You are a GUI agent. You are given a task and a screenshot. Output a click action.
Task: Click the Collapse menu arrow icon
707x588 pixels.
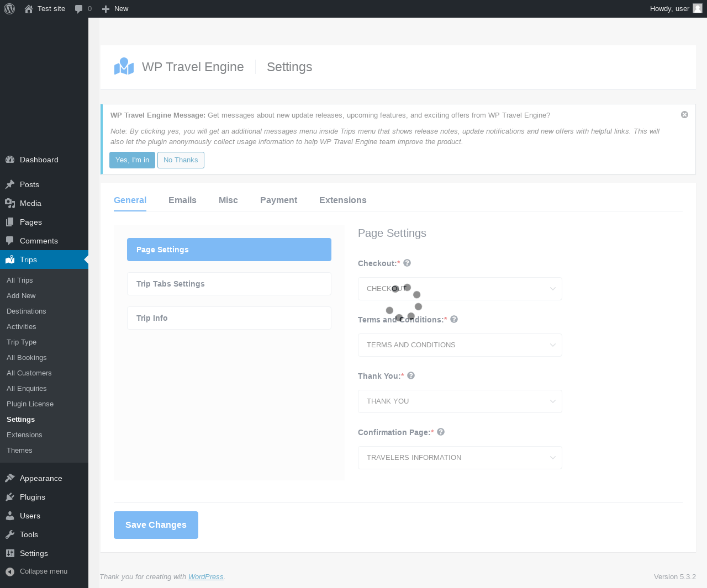pos(10,571)
